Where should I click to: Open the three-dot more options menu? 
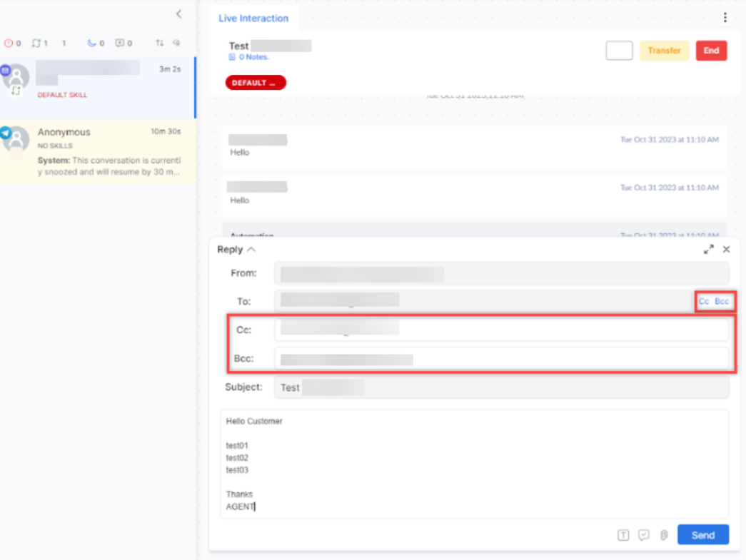tap(725, 18)
